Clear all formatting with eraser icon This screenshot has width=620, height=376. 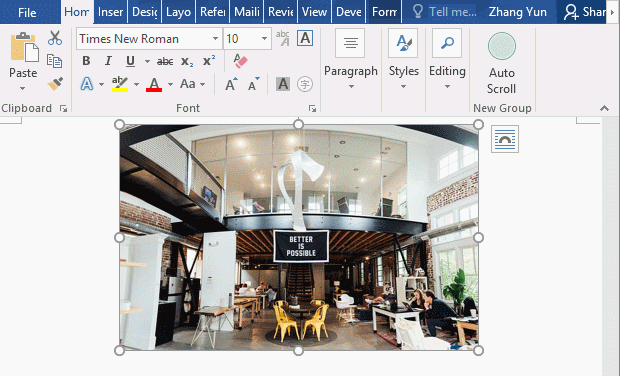click(240, 61)
